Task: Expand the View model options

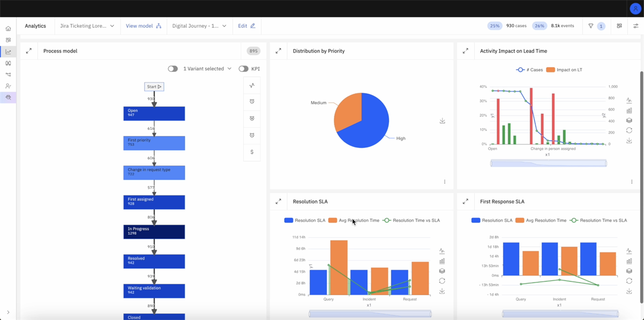Action: 143,25
